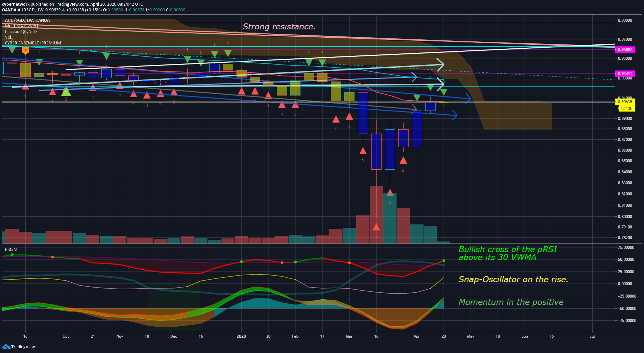Click the Nov label on time axis
The image size is (644, 353).
[120, 336]
